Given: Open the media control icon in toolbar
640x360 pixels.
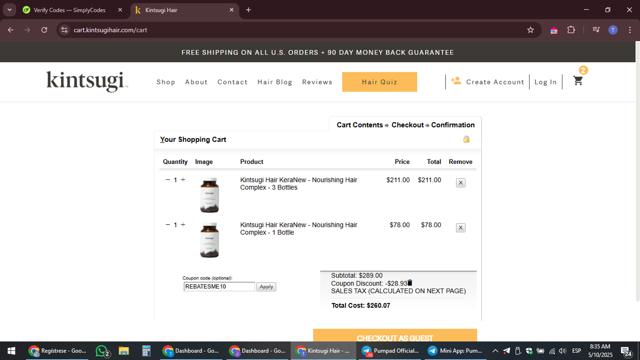Looking at the screenshot, I should pyautogui.click(x=596, y=30).
